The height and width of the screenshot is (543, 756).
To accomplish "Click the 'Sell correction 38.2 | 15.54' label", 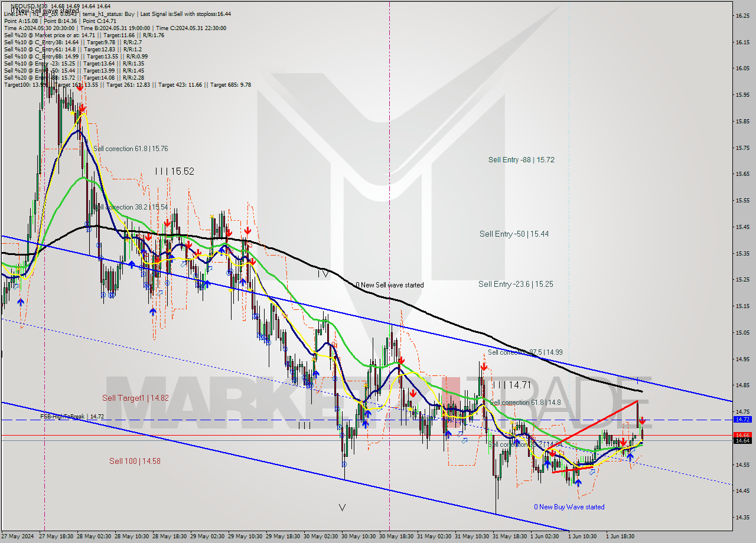I will coord(131,207).
